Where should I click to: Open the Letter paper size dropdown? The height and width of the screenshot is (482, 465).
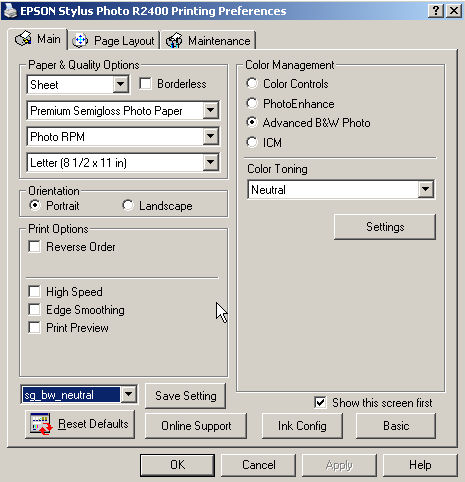click(x=211, y=162)
